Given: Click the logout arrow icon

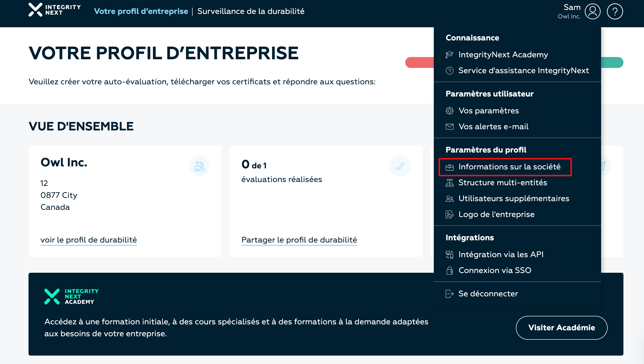Looking at the screenshot, I should pos(449,294).
